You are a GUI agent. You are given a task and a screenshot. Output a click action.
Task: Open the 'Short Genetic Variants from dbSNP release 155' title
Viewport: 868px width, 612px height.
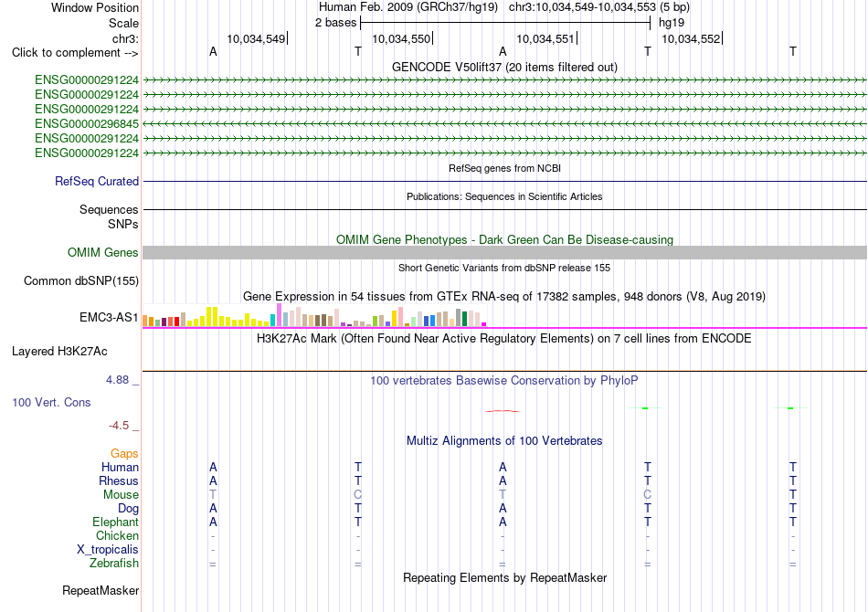click(504, 268)
